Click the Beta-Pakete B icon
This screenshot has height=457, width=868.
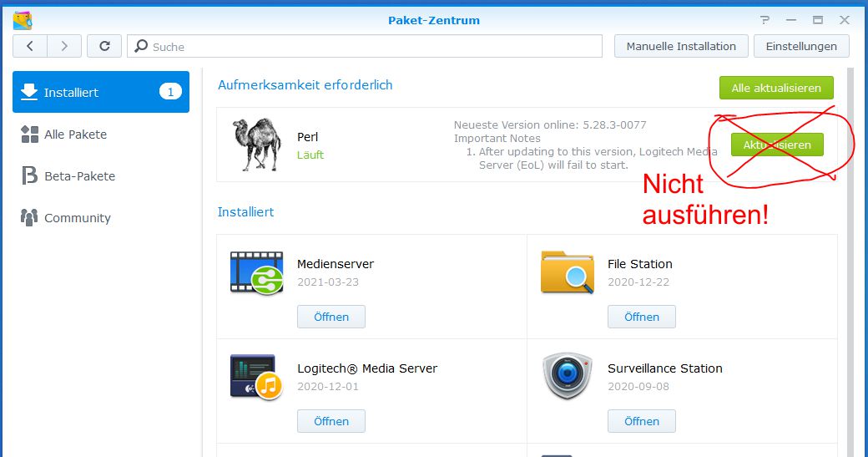tap(29, 175)
